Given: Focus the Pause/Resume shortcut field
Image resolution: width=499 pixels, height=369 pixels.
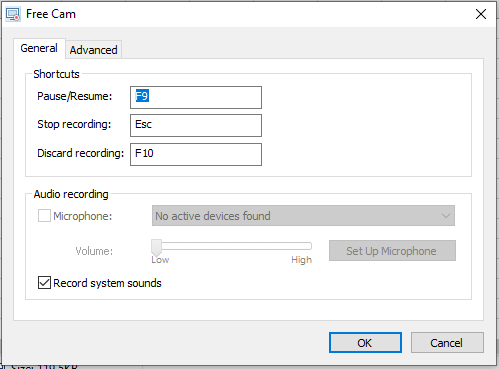Looking at the screenshot, I should click(196, 97).
